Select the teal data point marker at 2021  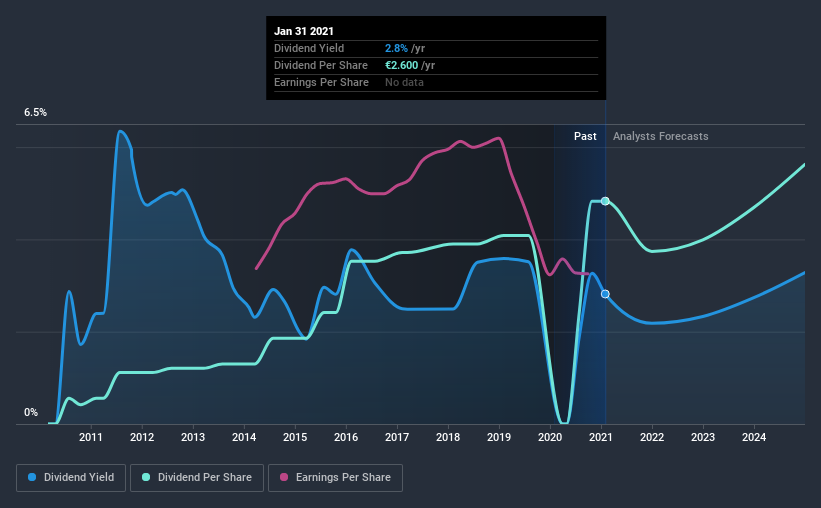605,201
